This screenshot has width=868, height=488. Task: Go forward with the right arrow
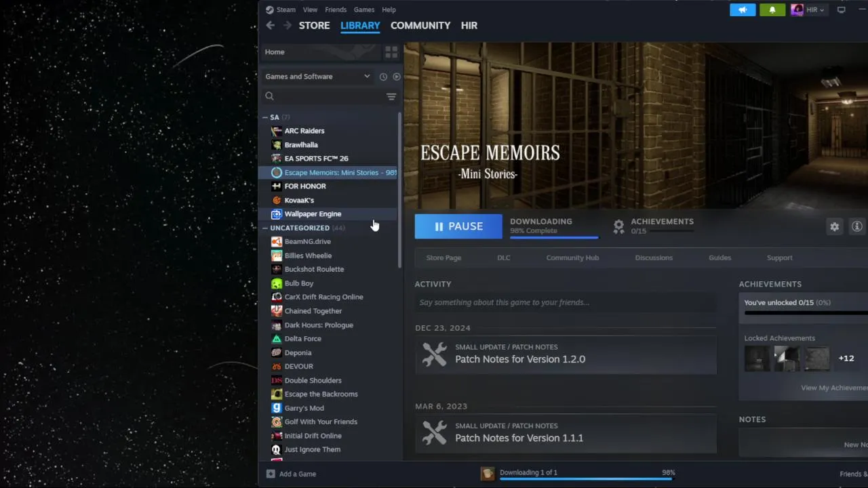[288, 25]
